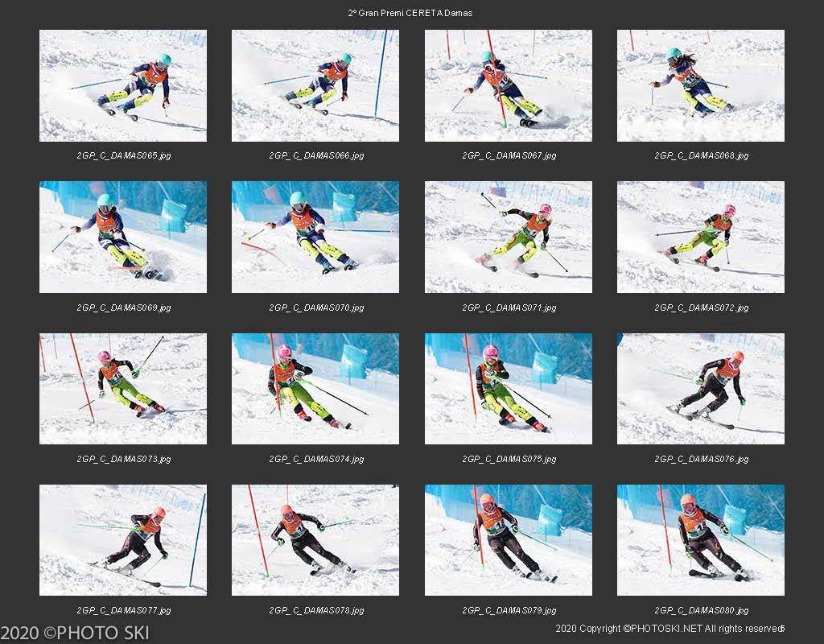Open thumbnail 2GP_C_DAMAS073.jpg
This screenshot has width=824, height=644.
pos(123,389)
